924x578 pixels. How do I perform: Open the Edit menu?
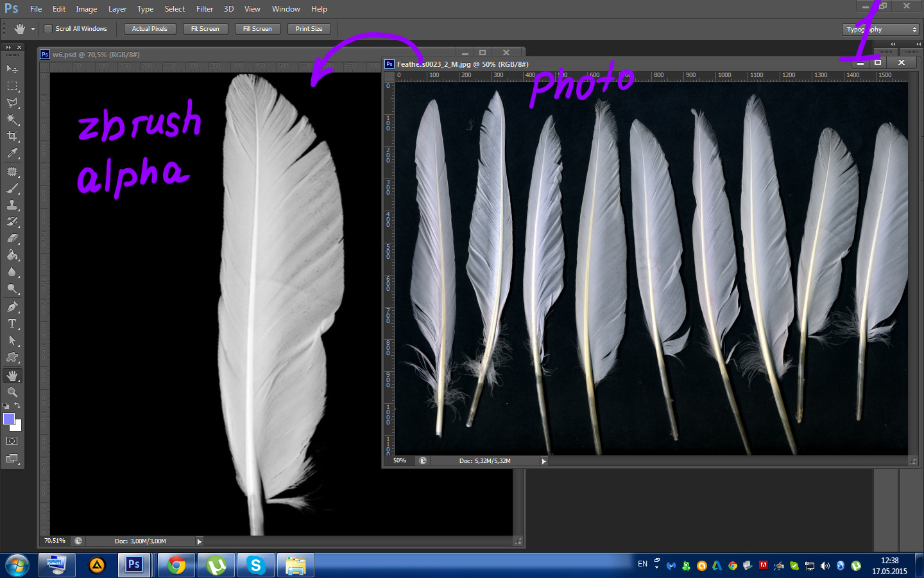59,9
